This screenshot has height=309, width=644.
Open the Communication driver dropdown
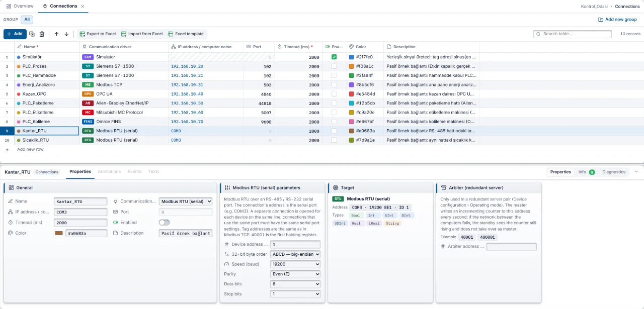point(186,201)
